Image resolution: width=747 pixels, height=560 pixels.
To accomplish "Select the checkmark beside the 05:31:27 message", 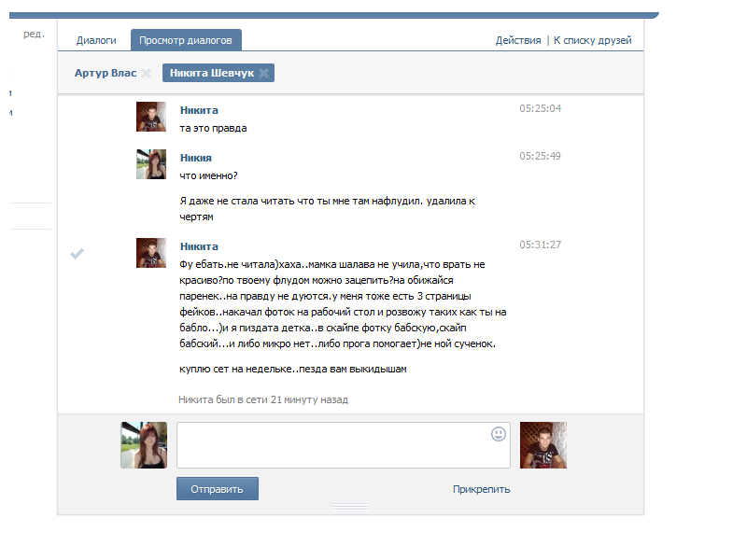I will pos(78,254).
